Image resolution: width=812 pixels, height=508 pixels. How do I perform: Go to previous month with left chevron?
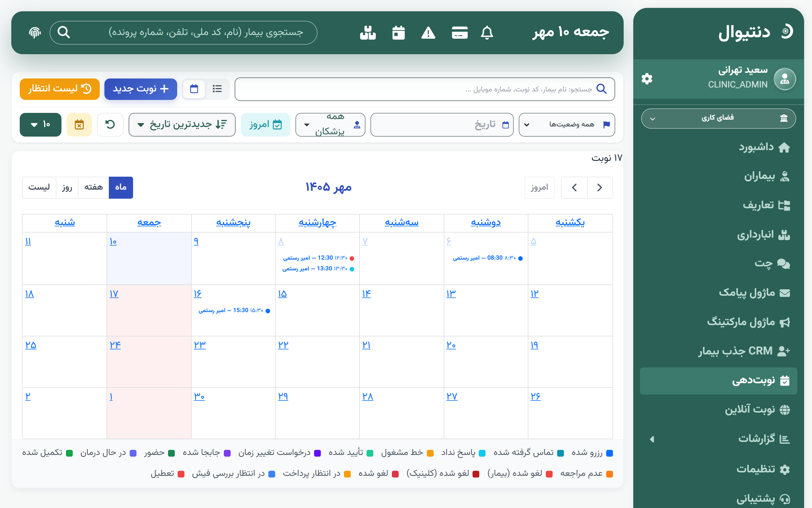coord(574,187)
